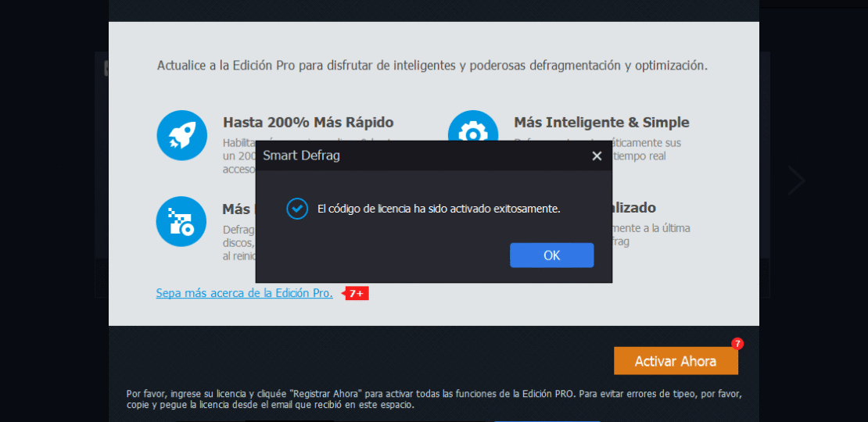The height and width of the screenshot is (422, 868).
Task: Click the 'Por favor, ingrese su licencia' instructions
Action: (434, 399)
